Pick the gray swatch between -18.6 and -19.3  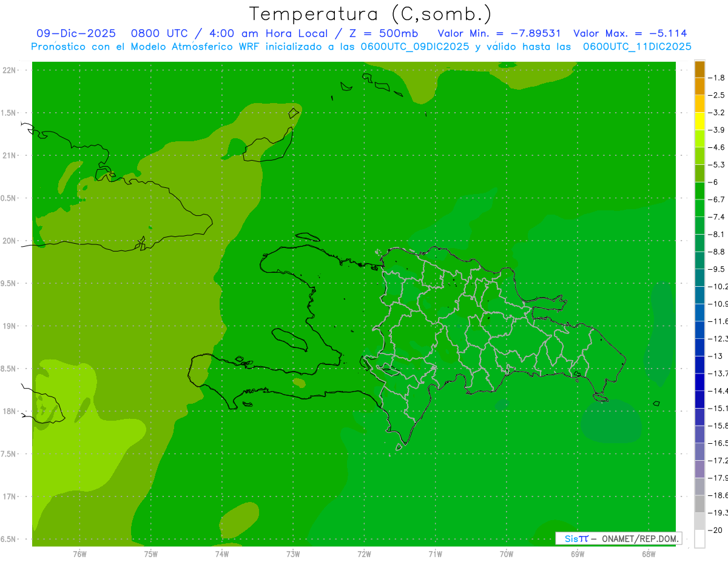(x=699, y=504)
